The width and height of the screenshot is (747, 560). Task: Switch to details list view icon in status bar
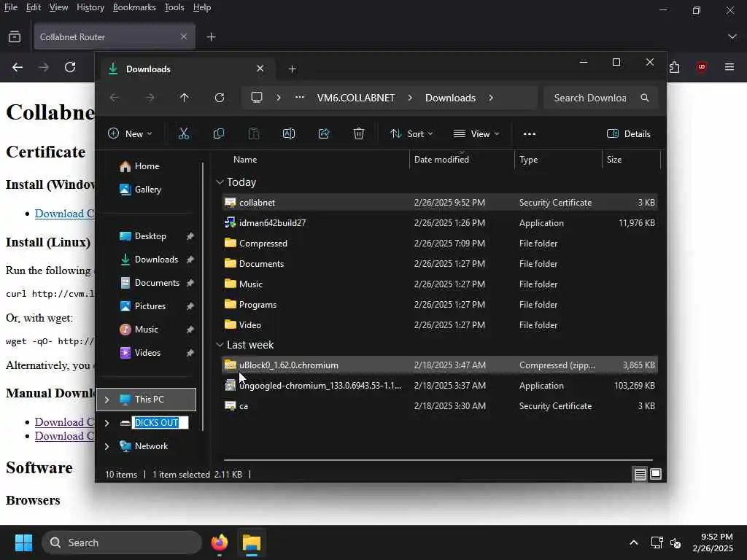tap(640, 474)
